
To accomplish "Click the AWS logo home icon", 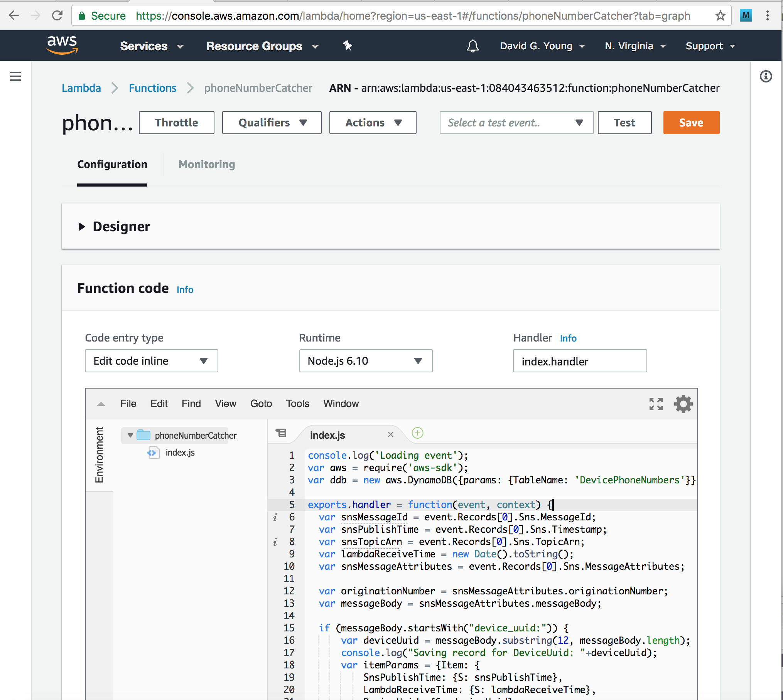I will pyautogui.click(x=62, y=45).
